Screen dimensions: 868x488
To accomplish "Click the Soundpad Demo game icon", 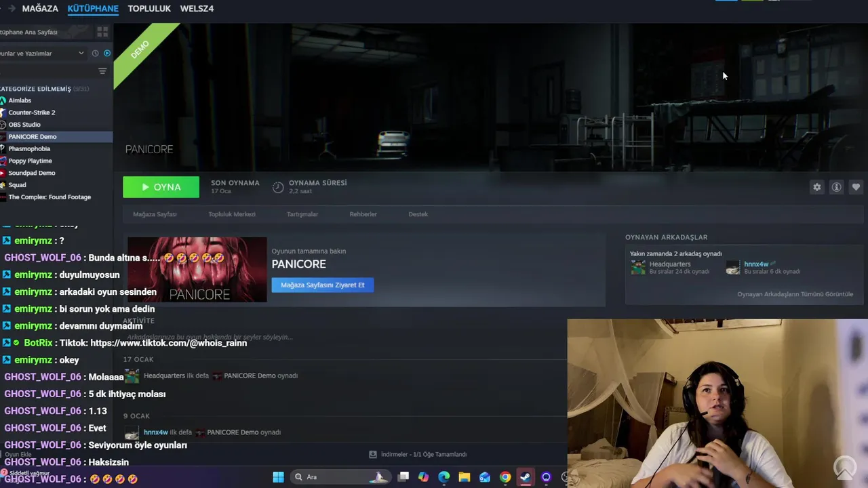I will click(x=3, y=174).
